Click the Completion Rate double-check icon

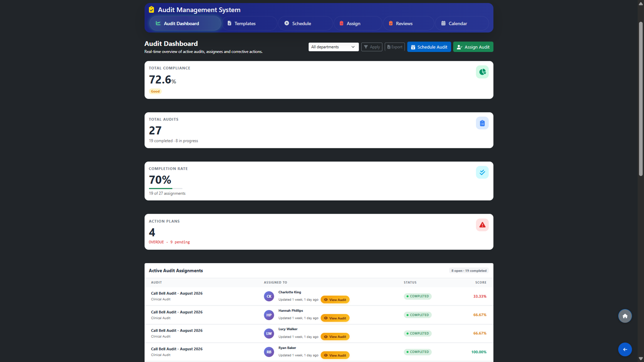tap(482, 172)
